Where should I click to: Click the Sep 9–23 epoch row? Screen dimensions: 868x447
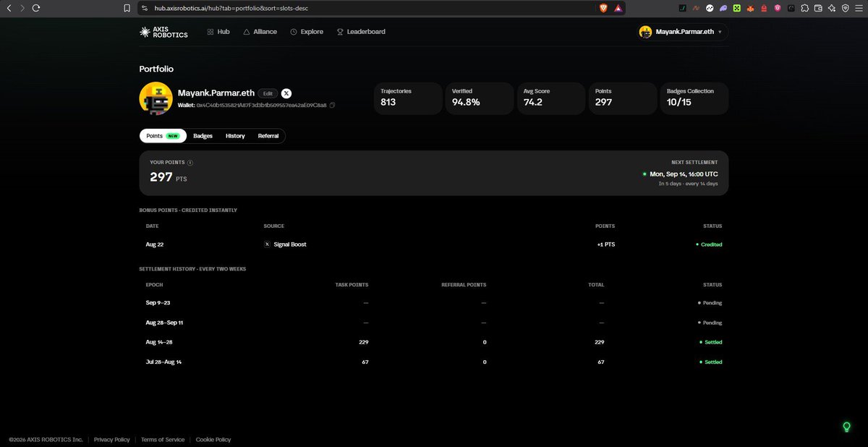pyautogui.click(x=434, y=303)
